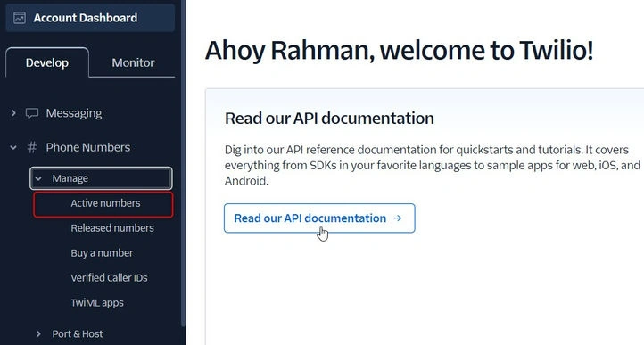The width and height of the screenshot is (644, 345).
Task: Collapse the Phone Numbers section chevron
Action: (x=13, y=147)
